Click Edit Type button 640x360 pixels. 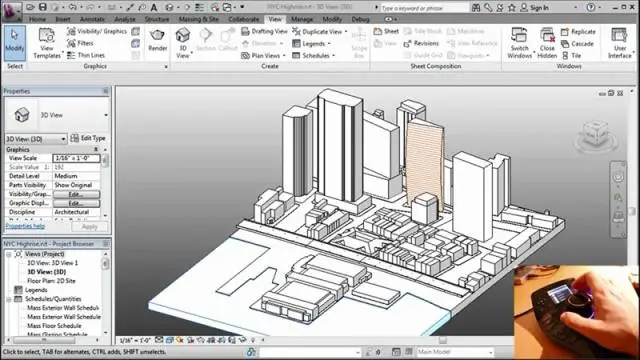[88, 138]
